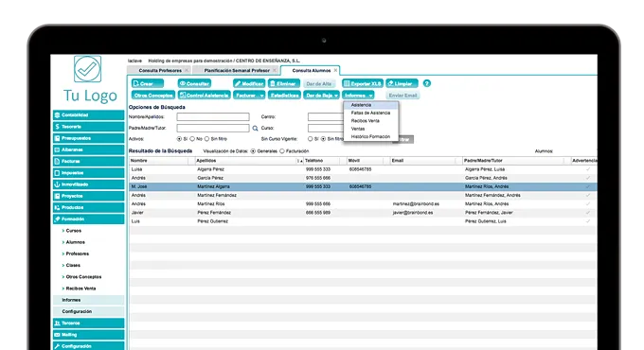644x350 pixels.
Task: Click the Consultar eye icon
Action: (x=183, y=83)
